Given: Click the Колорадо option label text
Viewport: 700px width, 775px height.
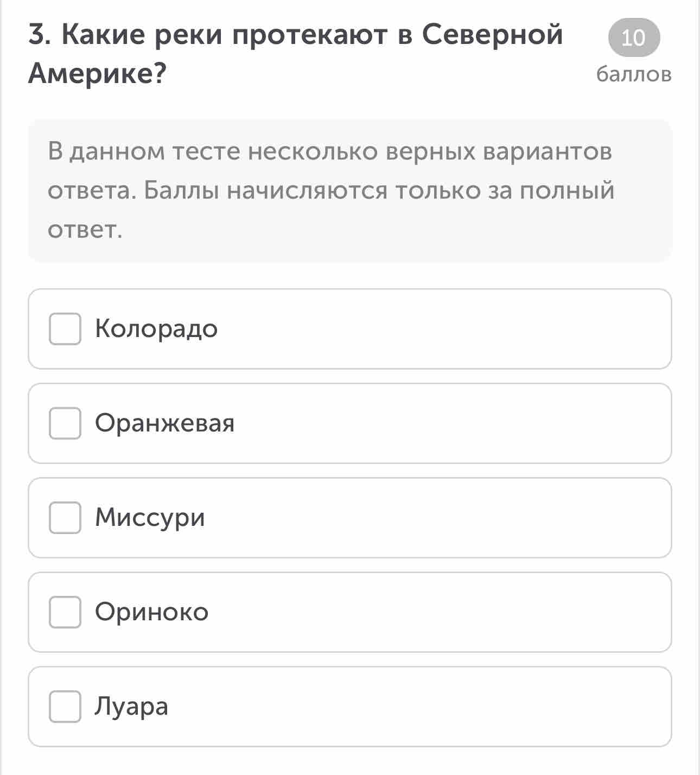Looking at the screenshot, I should pos(156,329).
